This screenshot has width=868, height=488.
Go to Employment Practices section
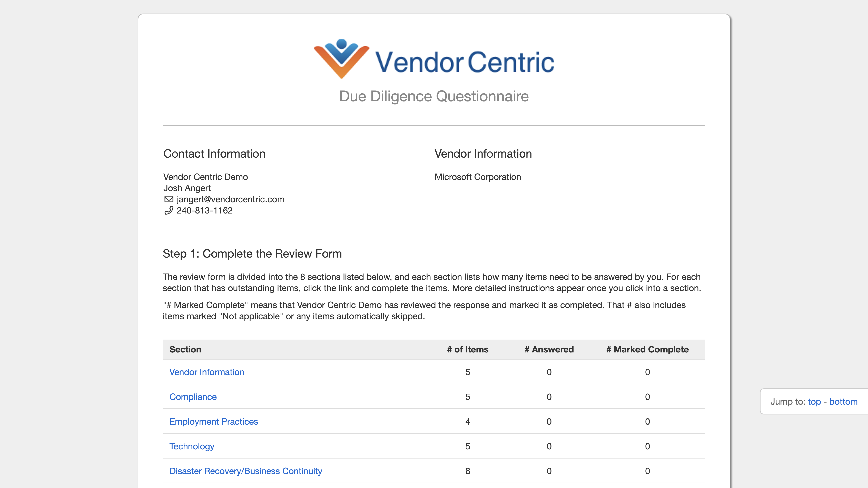coord(214,421)
